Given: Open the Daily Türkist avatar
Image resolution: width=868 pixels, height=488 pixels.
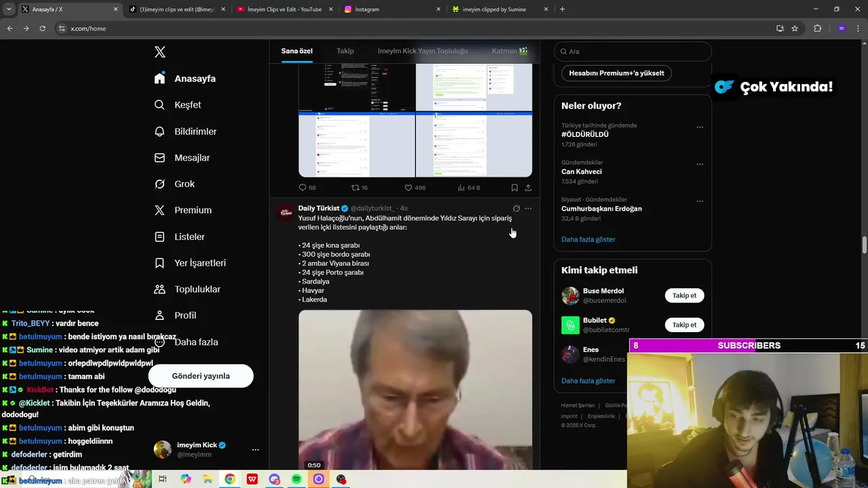Looking at the screenshot, I should 285,212.
